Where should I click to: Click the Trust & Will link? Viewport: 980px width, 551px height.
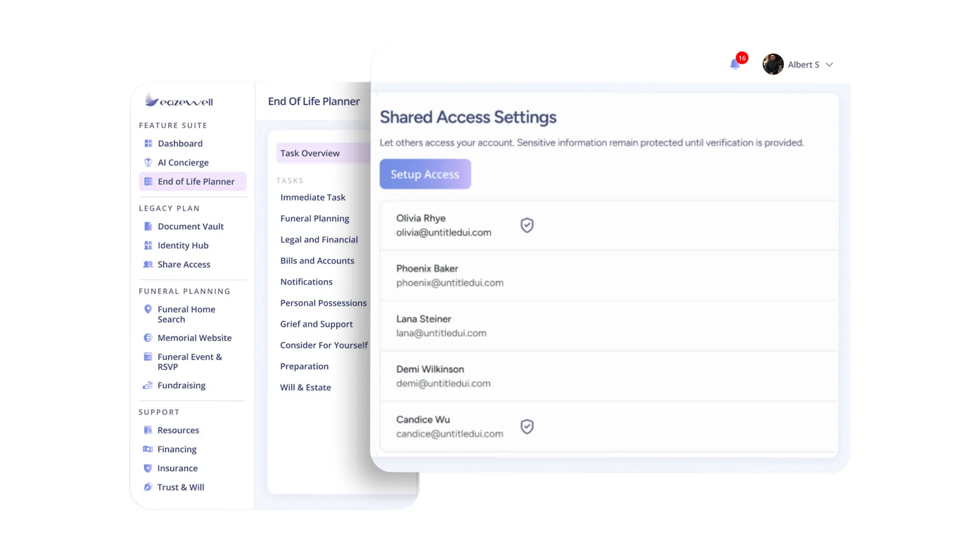(x=180, y=487)
